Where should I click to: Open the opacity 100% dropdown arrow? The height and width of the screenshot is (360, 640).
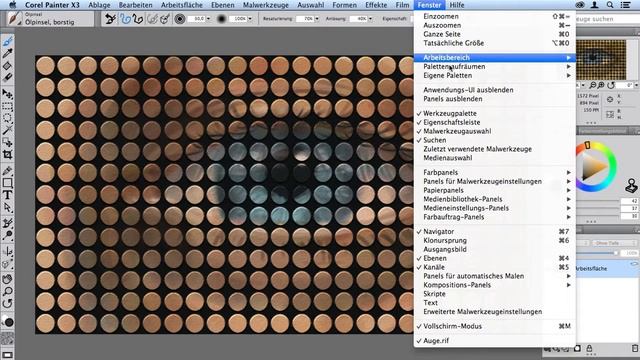pos(250,19)
